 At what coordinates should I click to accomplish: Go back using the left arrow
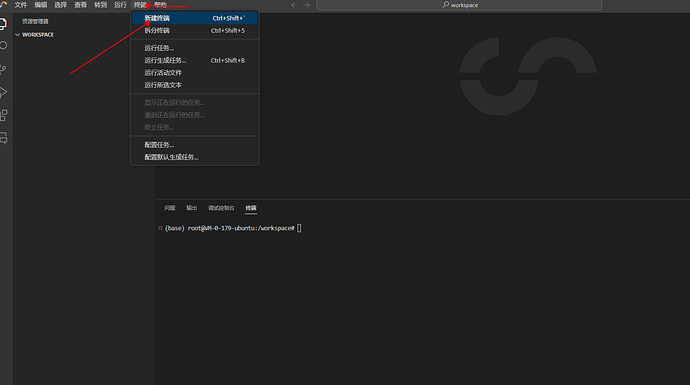(x=294, y=5)
